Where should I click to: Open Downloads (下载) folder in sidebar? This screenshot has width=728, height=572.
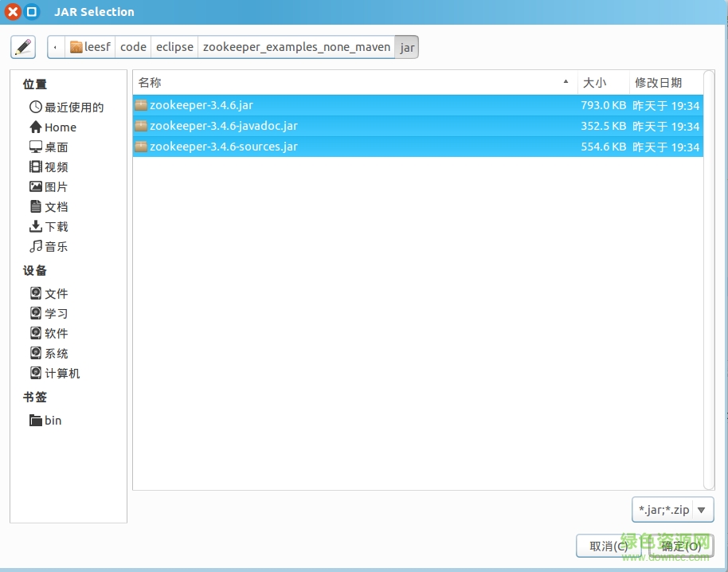click(49, 227)
